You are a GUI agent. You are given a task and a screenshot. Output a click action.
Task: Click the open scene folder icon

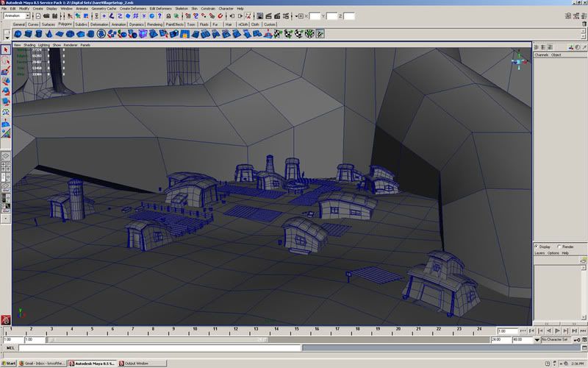(46, 16)
